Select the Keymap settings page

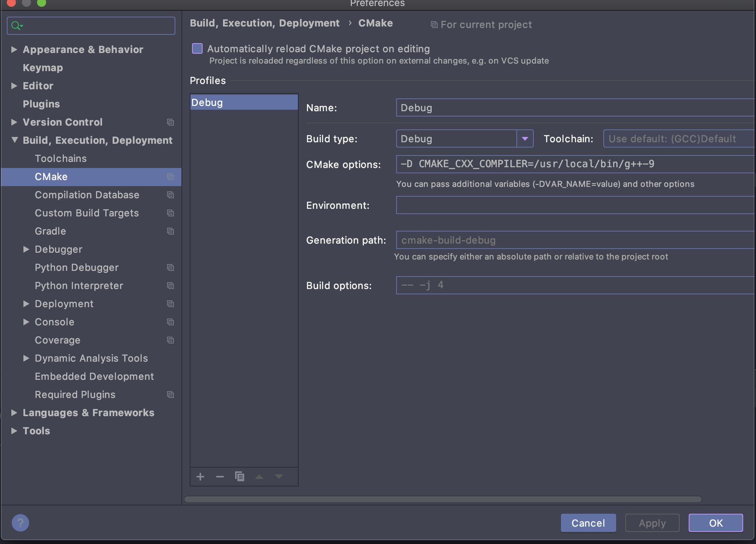point(43,68)
